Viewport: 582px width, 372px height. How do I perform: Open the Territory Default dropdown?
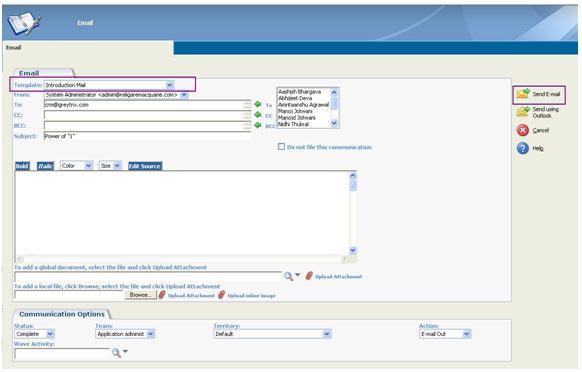(272, 334)
